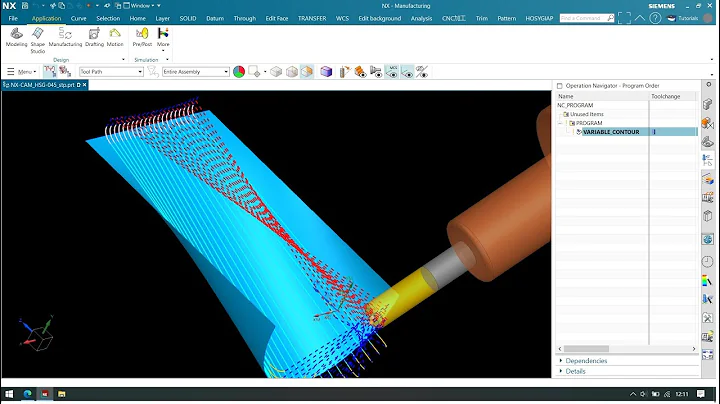Image resolution: width=720 pixels, height=404 pixels.
Task: Select the Operation Navigator sidebar icon
Action: (708, 160)
